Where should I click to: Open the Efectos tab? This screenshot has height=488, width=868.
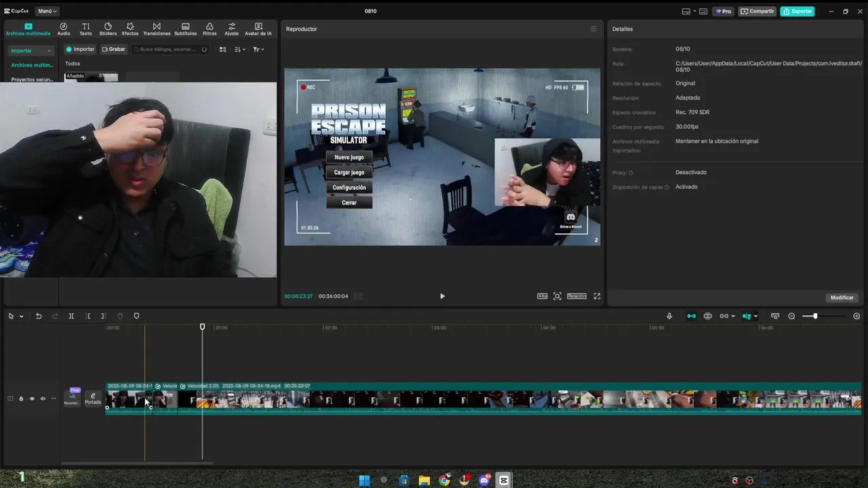[x=130, y=29]
